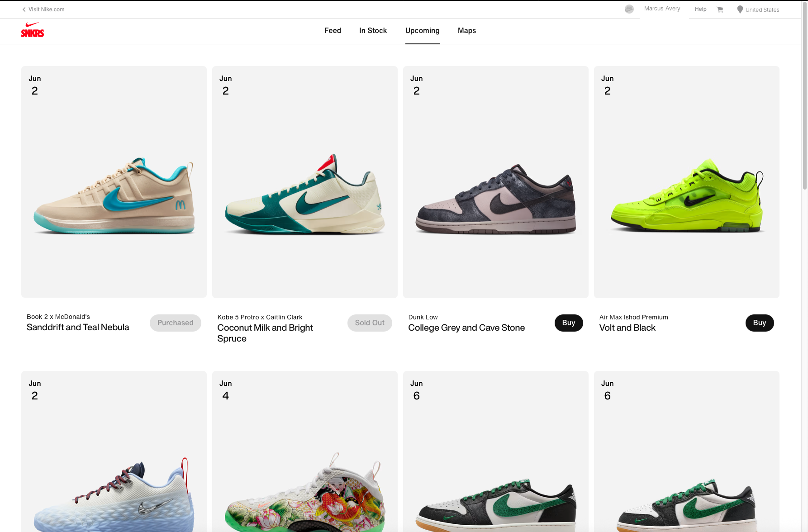Click Sold Out button for Kobe 5 Protro
Screen dimensions: 808x532
(370, 323)
